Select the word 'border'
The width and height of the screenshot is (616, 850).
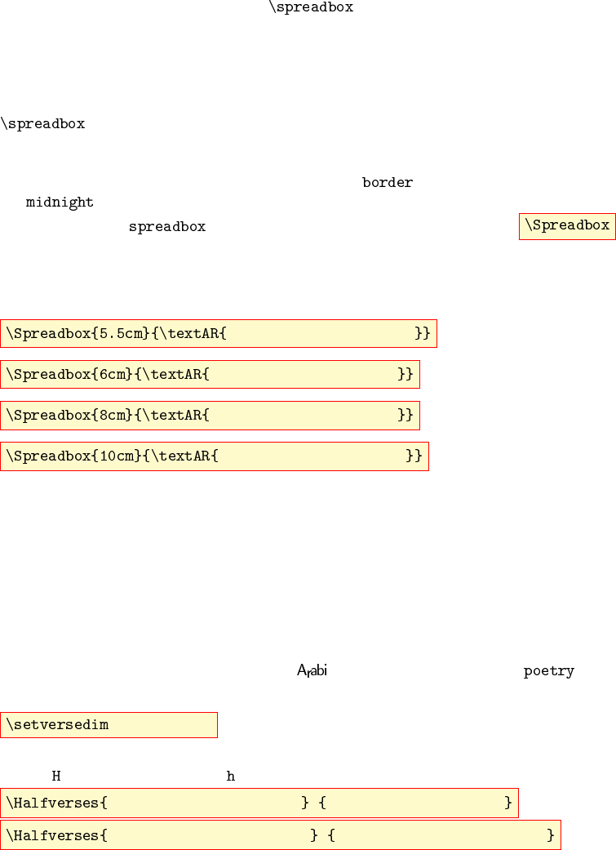[x=387, y=182]
